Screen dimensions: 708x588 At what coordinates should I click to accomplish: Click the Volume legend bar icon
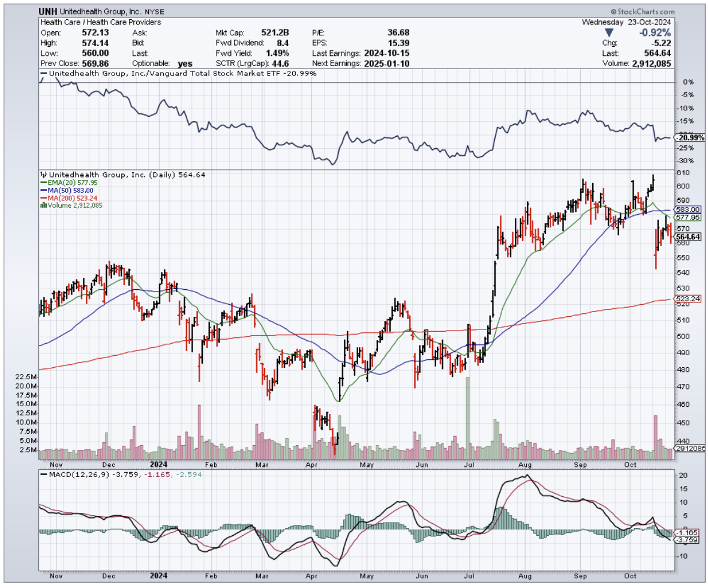[x=43, y=205]
